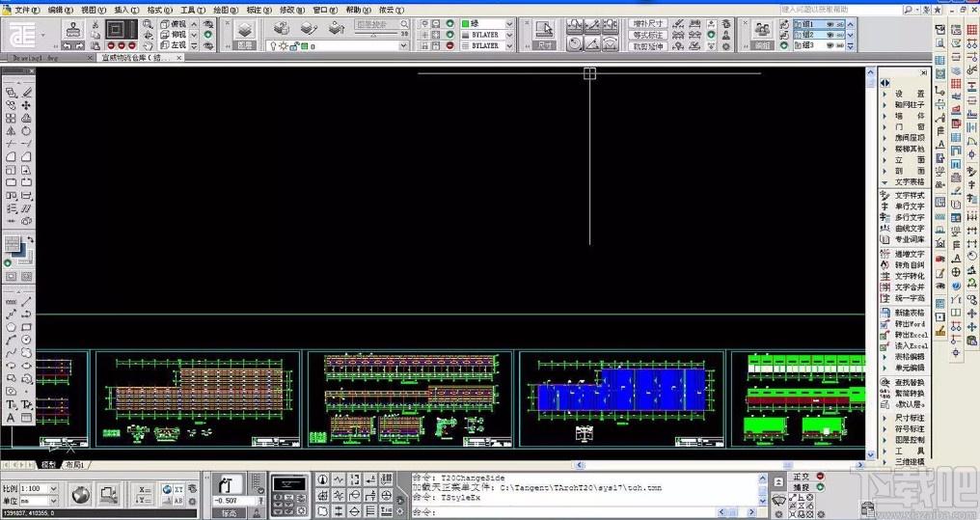Click the 裁剪延伸 button
Image resolution: width=980 pixels, height=520 pixels.
[647, 46]
